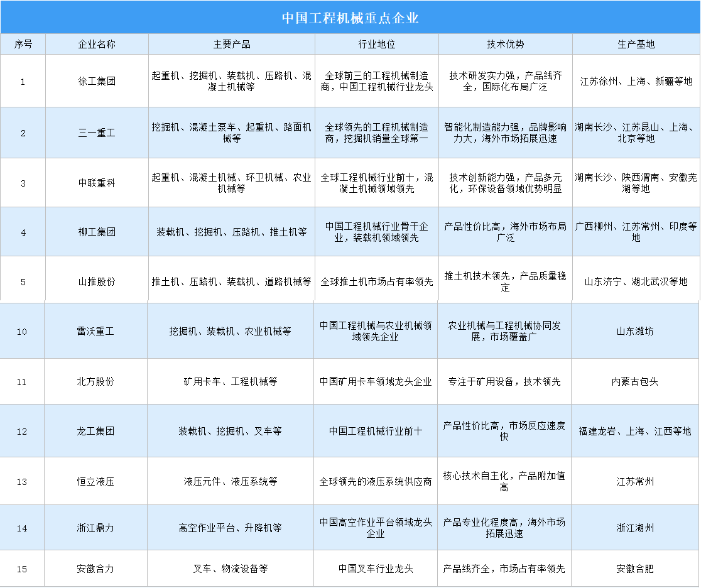Click the company name 中联重科
This screenshot has width=706, height=588.
click(97, 183)
